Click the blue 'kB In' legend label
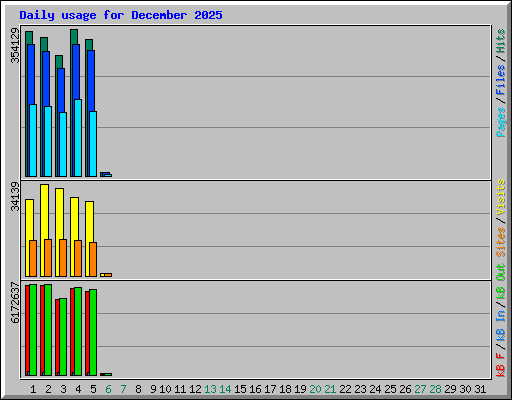 point(501,325)
